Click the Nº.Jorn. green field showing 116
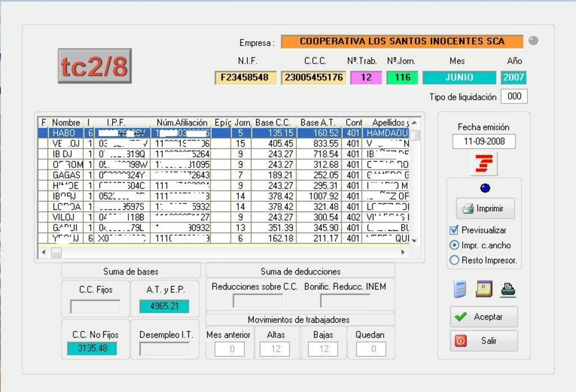Image resolution: width=576 pixels, height=392 pixels. point(402,77)
